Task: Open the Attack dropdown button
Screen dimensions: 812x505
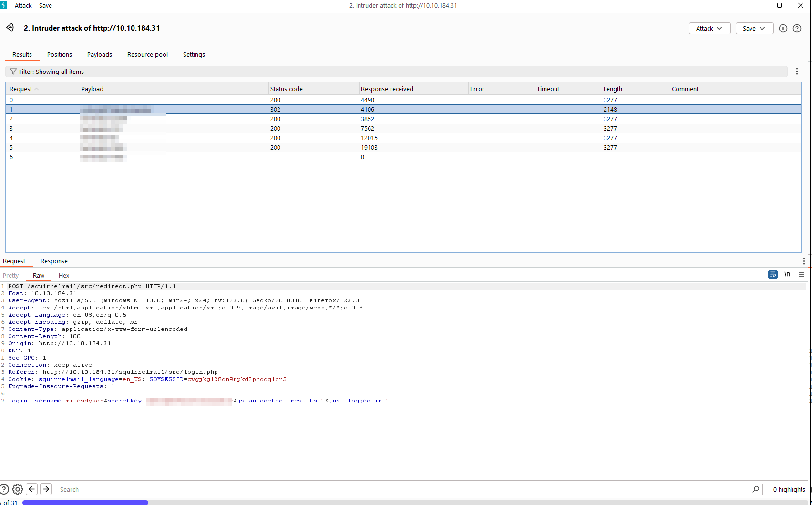Action: (709, 28)
